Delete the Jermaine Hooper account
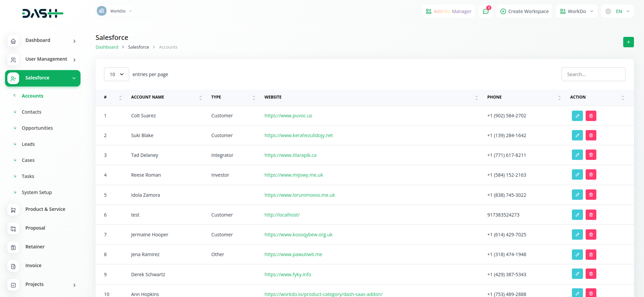Viewport: 644px width, 297px height. click(x=591, y=234)
